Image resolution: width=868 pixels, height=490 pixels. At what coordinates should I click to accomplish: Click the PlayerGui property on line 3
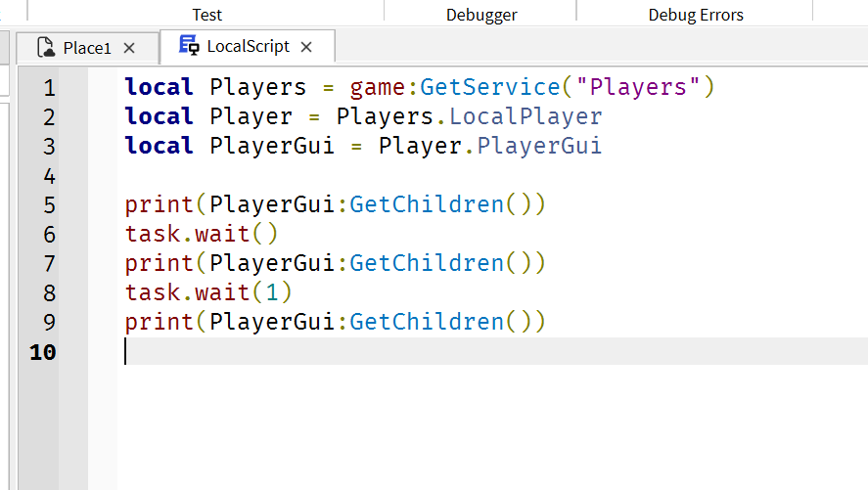539,146
